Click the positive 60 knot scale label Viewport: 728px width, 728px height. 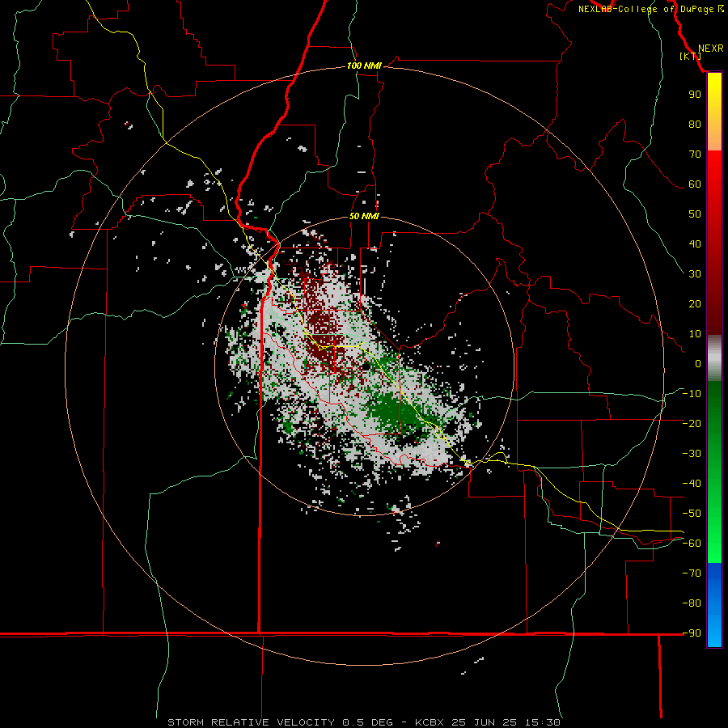click(x=695, y=184)
